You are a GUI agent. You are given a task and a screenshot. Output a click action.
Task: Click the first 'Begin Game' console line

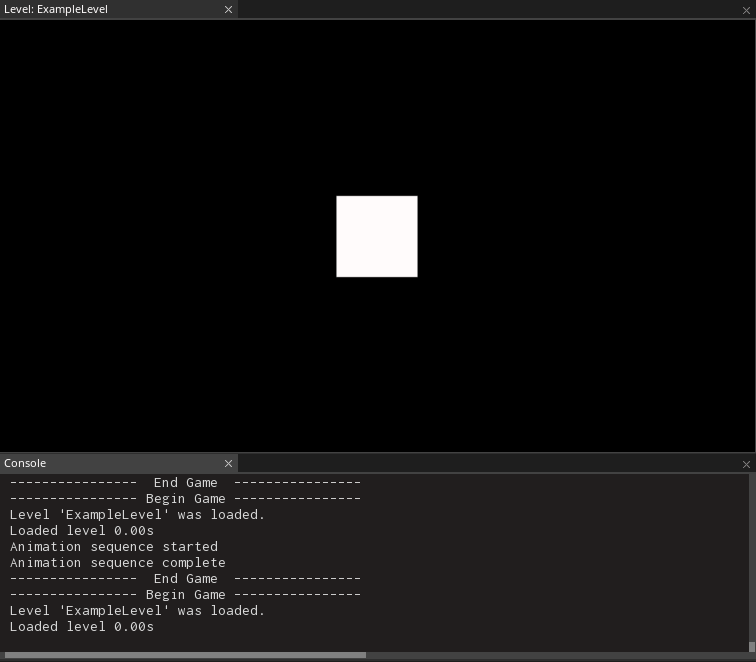185,499
